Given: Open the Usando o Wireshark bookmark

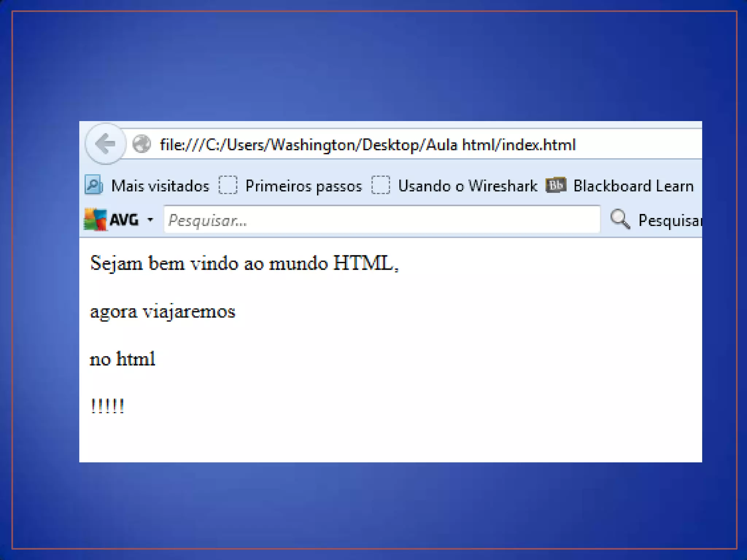Looking at the screenshot, I should [467, 186].
